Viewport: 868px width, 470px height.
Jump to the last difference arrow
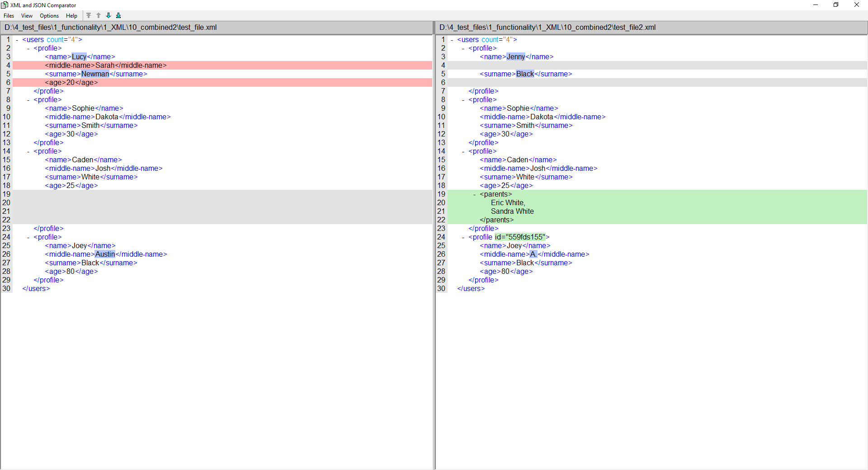(x=118, y=15)
